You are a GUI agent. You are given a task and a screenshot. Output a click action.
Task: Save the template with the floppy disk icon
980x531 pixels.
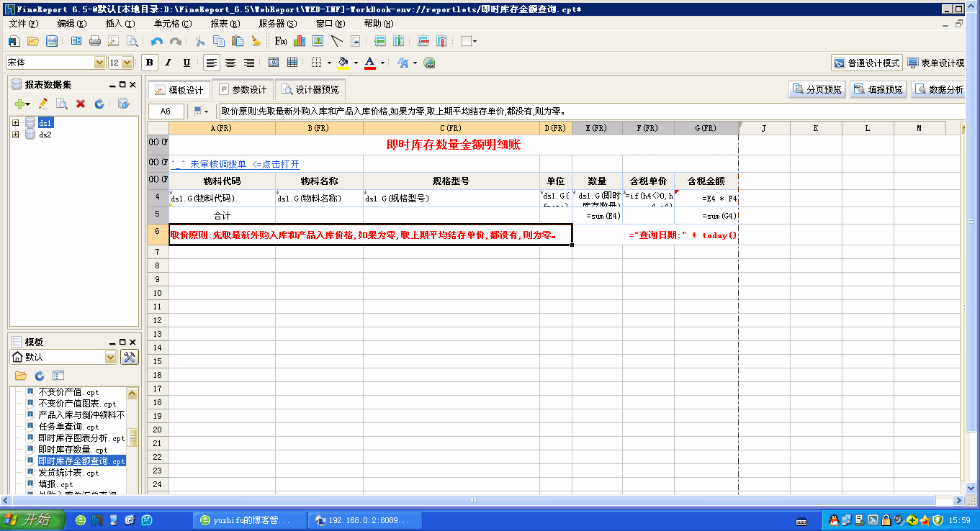click(x=52, y=41)
